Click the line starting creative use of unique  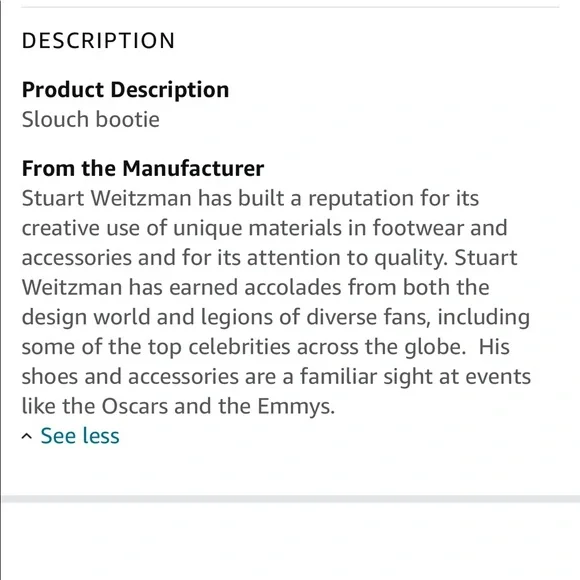pos(264,228)
